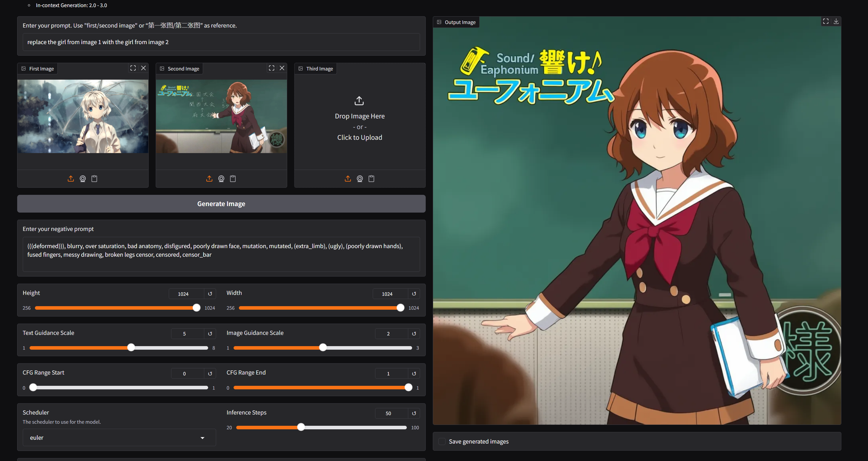Upload a file to Second Image

pos(209,179)
